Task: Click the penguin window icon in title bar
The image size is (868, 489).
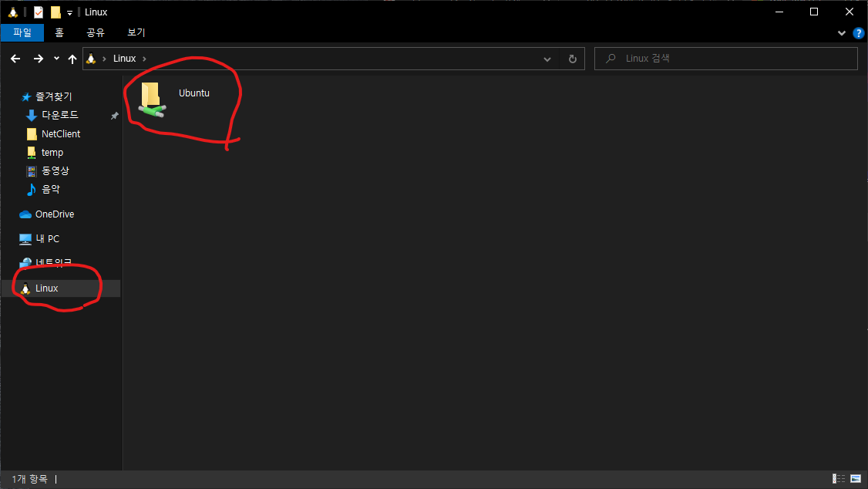Action: (13, 12)
